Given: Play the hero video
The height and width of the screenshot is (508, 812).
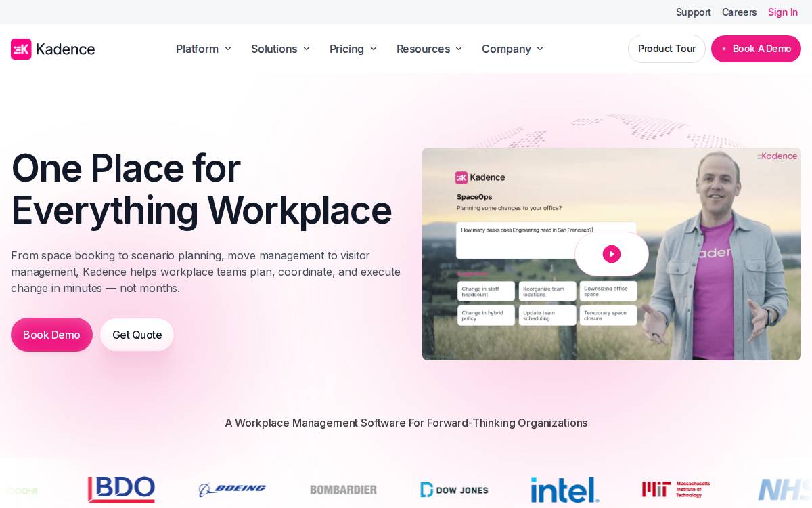Looking at the screenshot, I should (x=612, y=254).
